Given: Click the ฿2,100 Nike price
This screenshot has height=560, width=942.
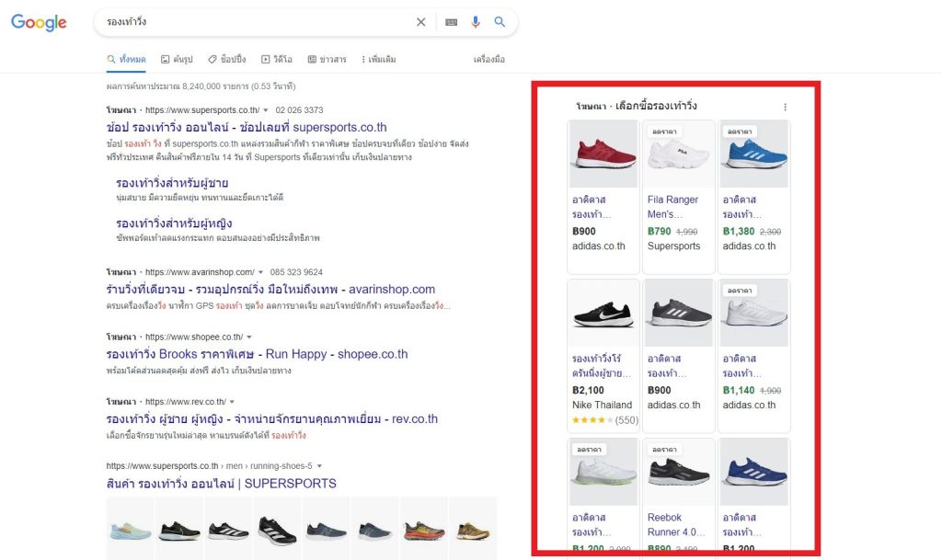Looking at the screenshot, I should click(x=588, y=390).
